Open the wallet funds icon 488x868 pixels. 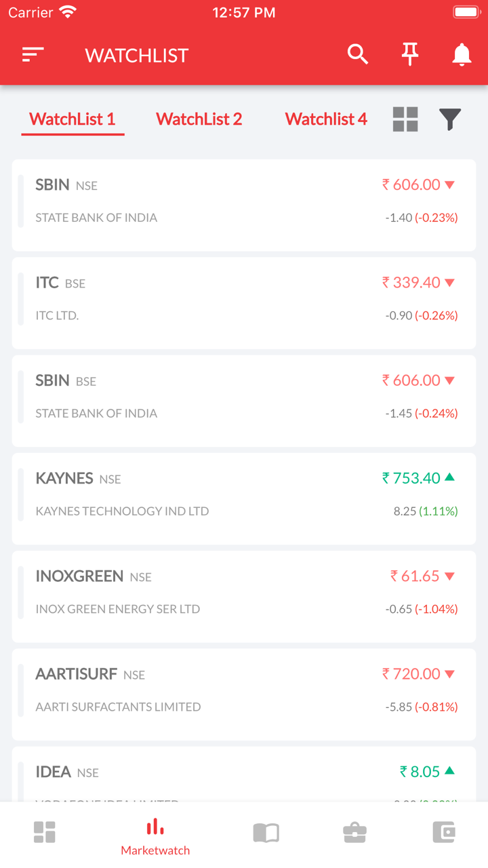coord(443,832)
